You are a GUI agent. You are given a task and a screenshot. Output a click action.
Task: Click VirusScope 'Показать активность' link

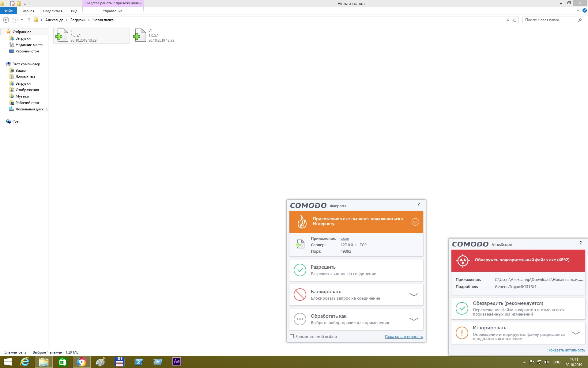[x=566, y=350]
